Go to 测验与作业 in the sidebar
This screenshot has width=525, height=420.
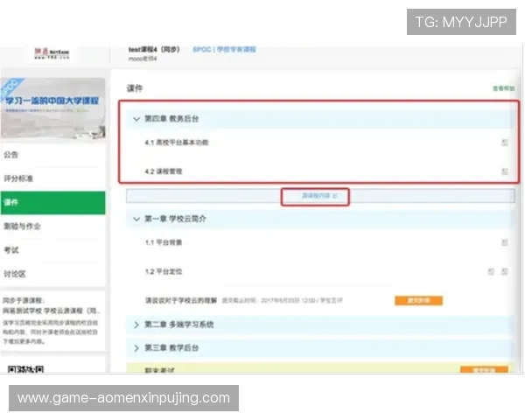click(x=52, y=227)
